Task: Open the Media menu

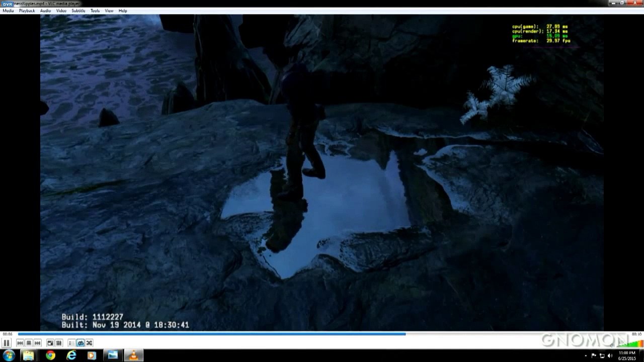Action: click(x=8, y=11)
